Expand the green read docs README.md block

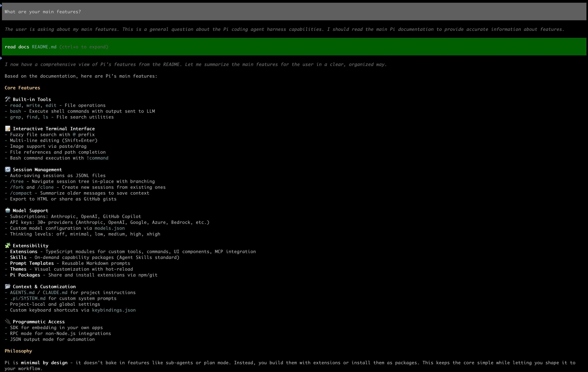point(294,47)
